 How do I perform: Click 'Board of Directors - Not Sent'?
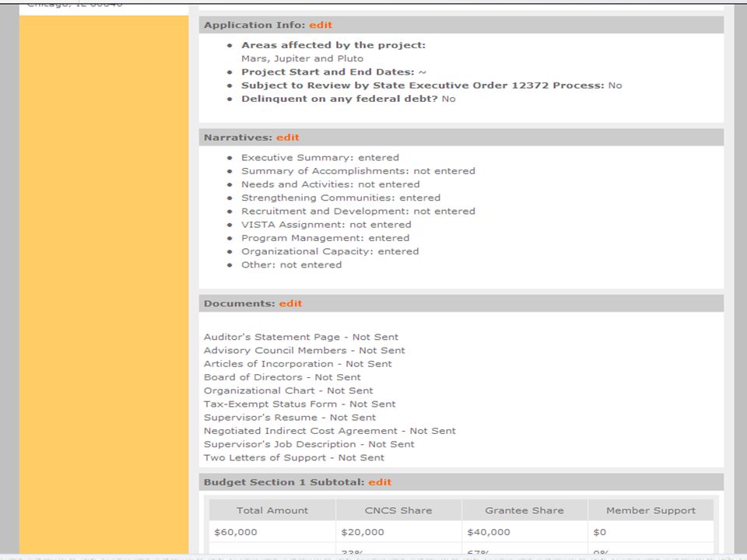tap(282, 377)
